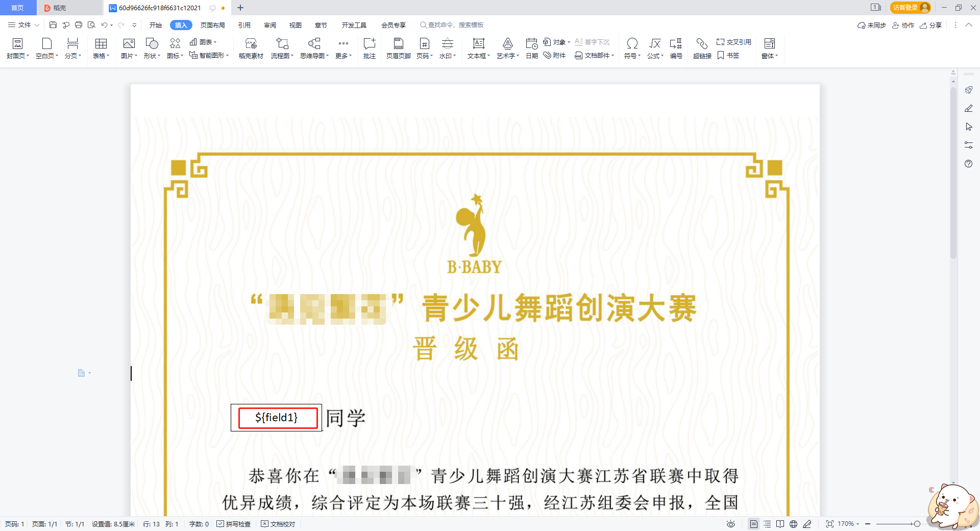The image size is (980, 531).
Task: Click the 分享 share button
Action: point(931,25)
